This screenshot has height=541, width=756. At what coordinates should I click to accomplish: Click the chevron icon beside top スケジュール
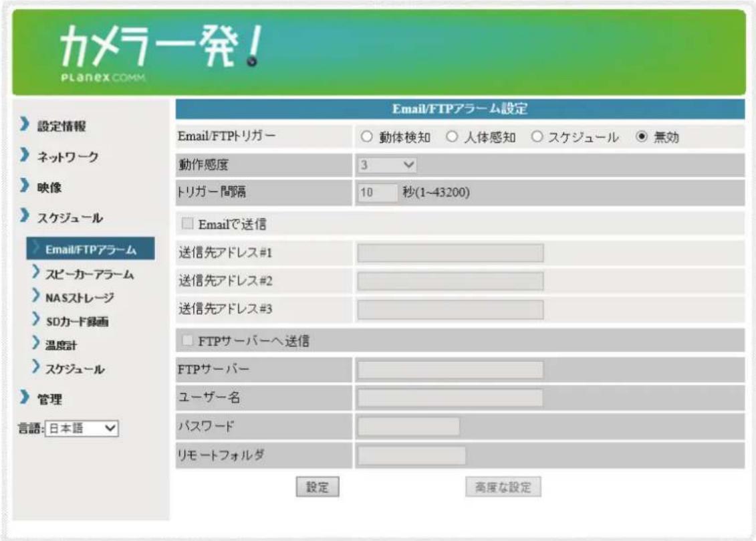coord(25,215)
